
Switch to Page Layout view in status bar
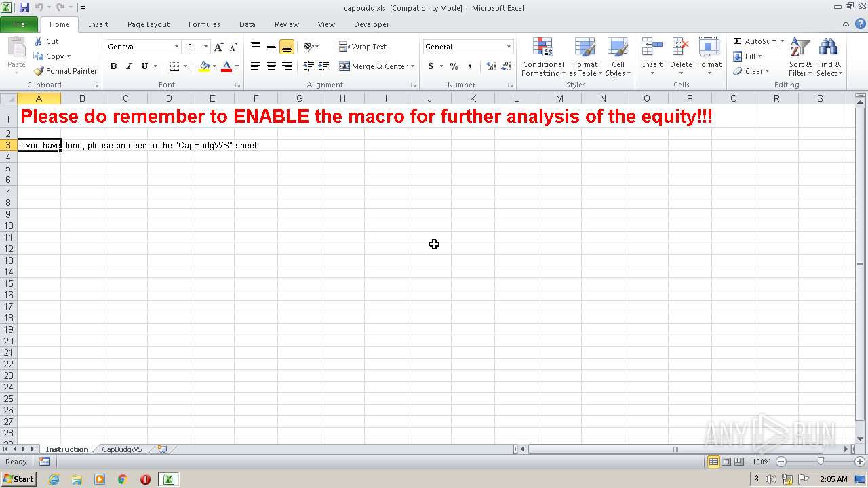click(726, 462)
